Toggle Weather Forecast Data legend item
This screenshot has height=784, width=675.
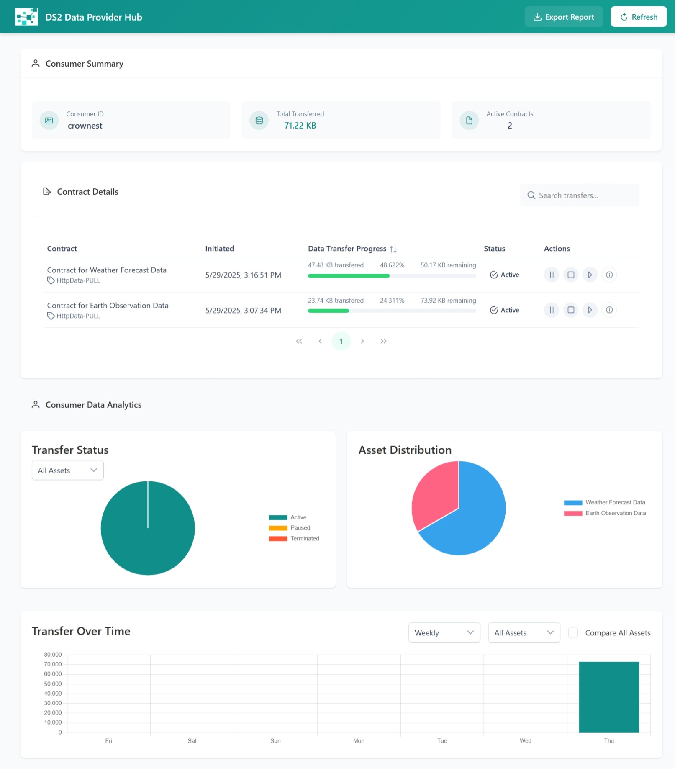(605, 502)
